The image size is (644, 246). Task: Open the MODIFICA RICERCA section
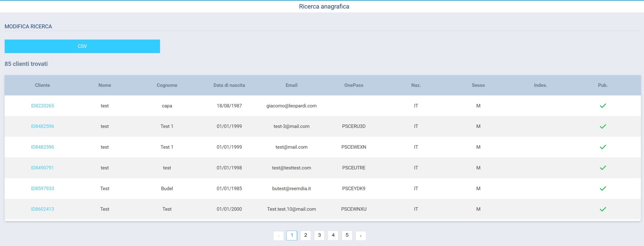click(28, 26)
